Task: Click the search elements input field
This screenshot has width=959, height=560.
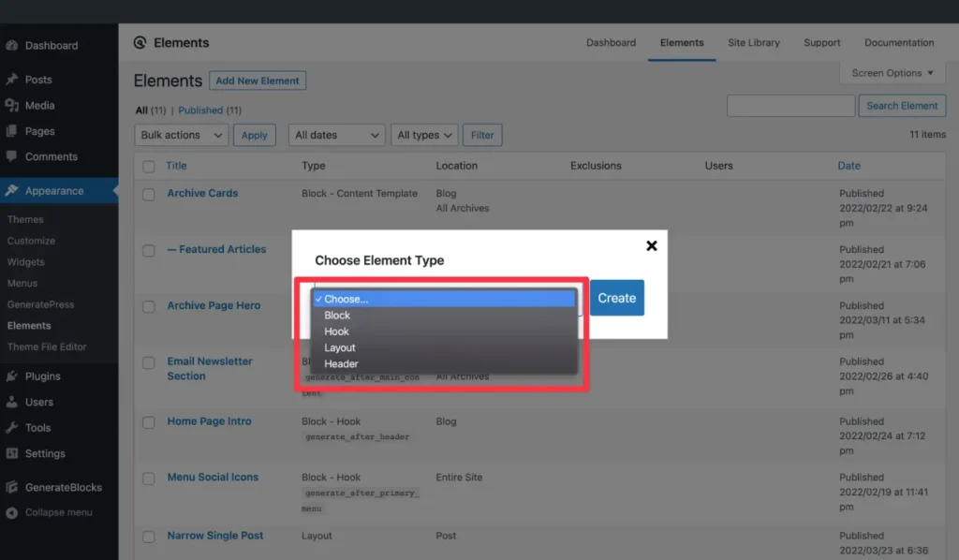Action: pos(790,106)
